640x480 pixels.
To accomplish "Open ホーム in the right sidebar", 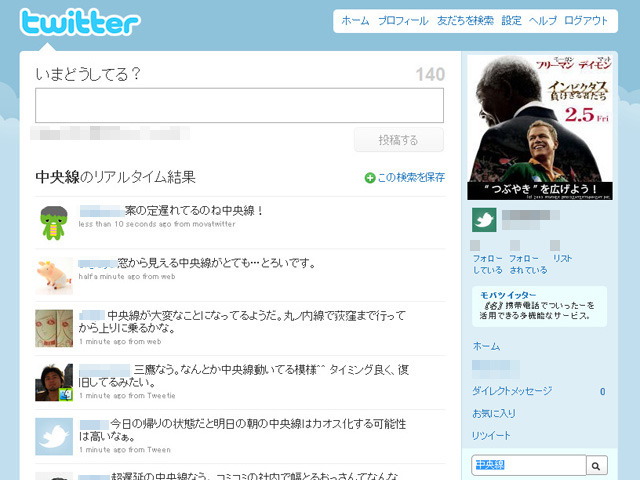I will tap(486, 347).
